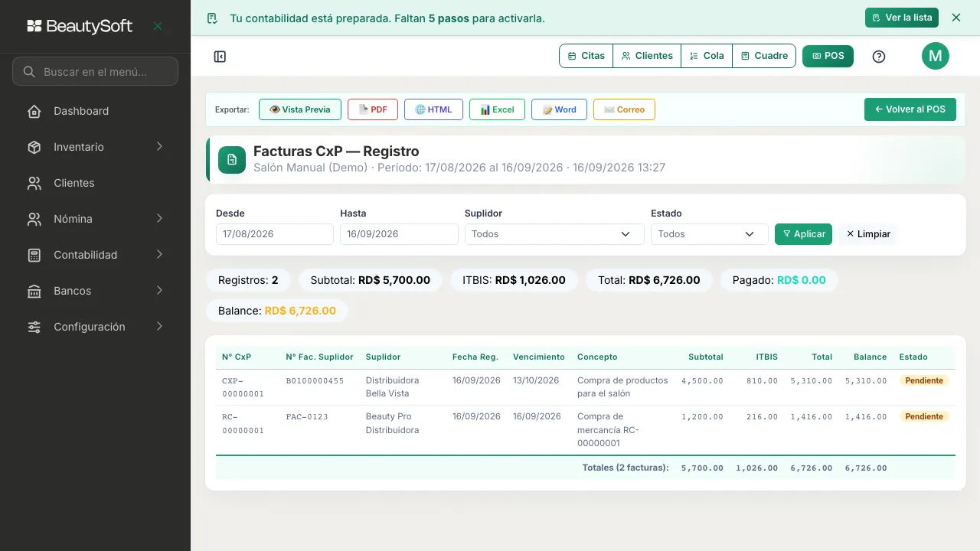Image resolution: width=980 pixels, height=551 pixels.
Task: Click the Dashboard home icon
Action: (34, 111)
